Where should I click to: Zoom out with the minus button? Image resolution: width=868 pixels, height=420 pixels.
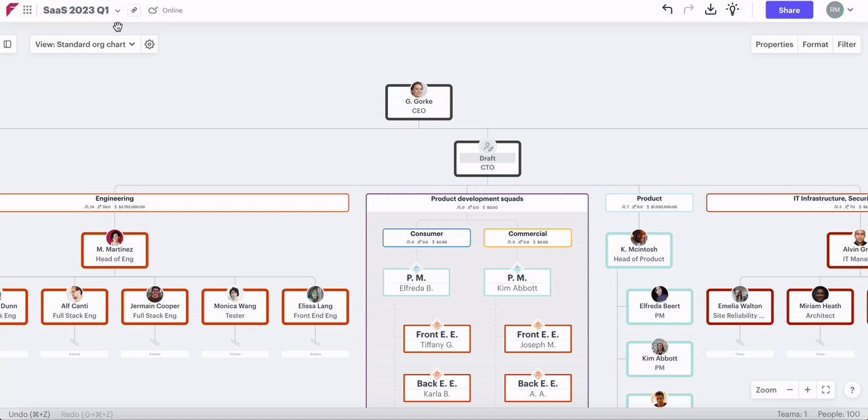(789, 390)
